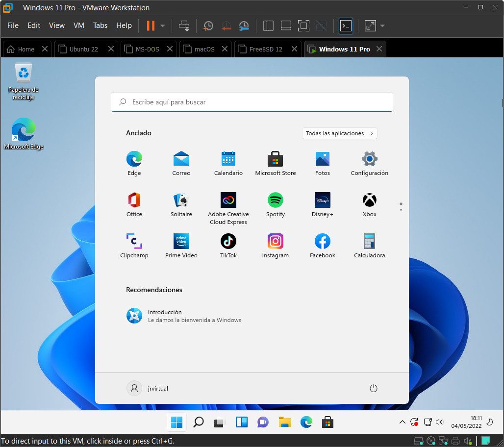The width and height of the screenshot is (504, 447).
Task: Open taskbar Search magnifier
Action: [x=199, y=422]
